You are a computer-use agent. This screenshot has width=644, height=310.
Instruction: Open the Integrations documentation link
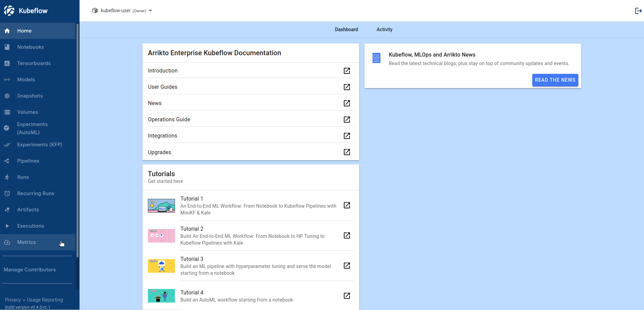pyautogui.click(x=162, y=136)
